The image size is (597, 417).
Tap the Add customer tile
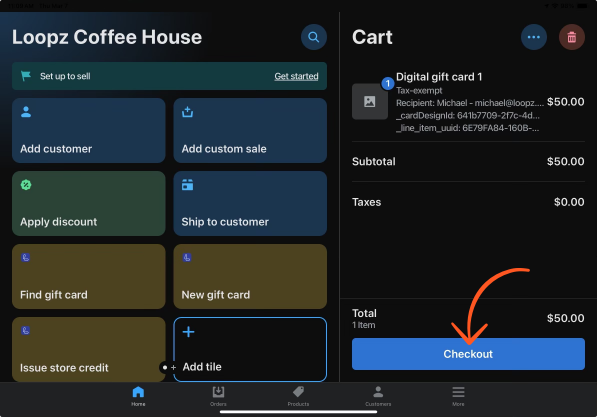pyautogui.click(x=89, y=130)
